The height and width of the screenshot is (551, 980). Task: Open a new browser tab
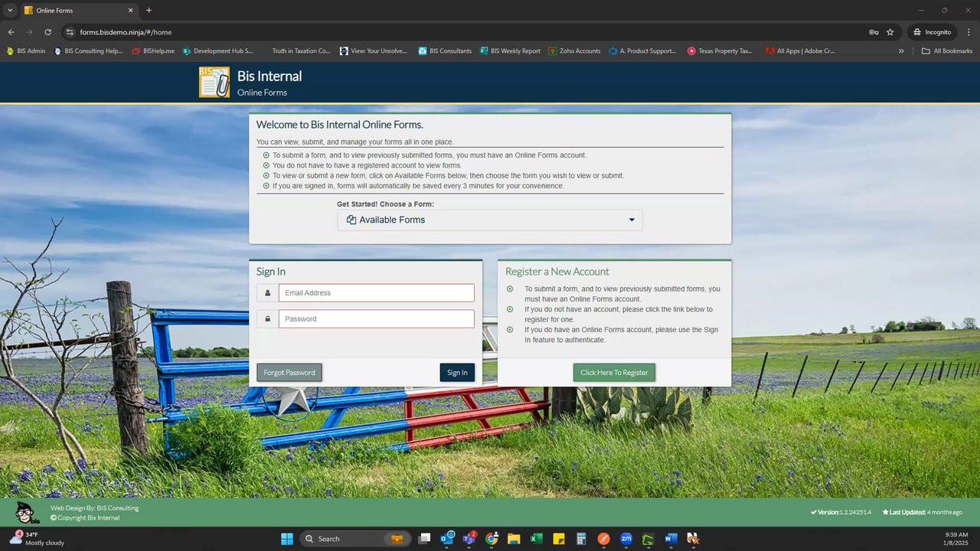tap(149, 11)
